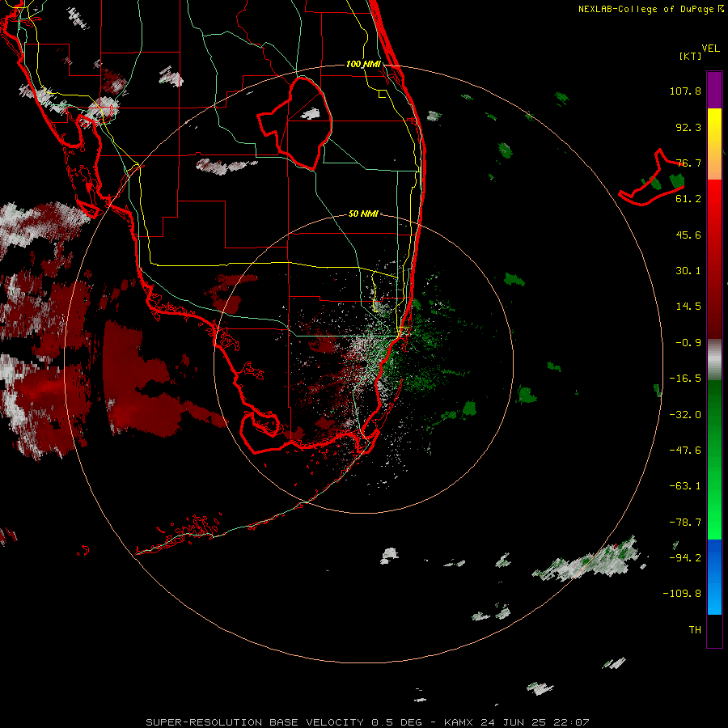Click the 92.3 velocity scale value
This screenshot has height=728, width=728.
click(688, 127)
